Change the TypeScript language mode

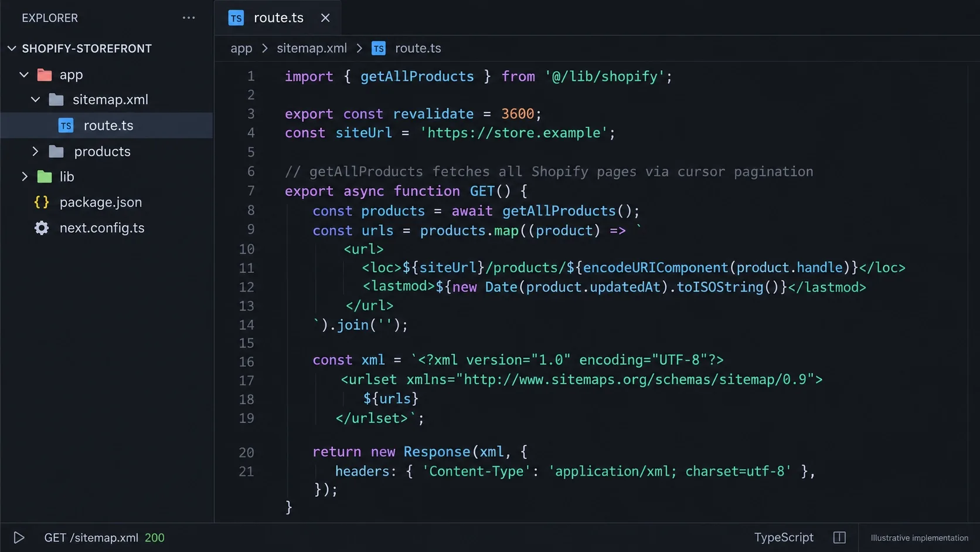[x=784, y=537]
